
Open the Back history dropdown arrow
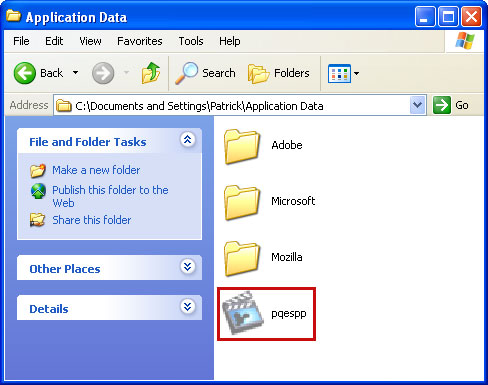point(76,73)
